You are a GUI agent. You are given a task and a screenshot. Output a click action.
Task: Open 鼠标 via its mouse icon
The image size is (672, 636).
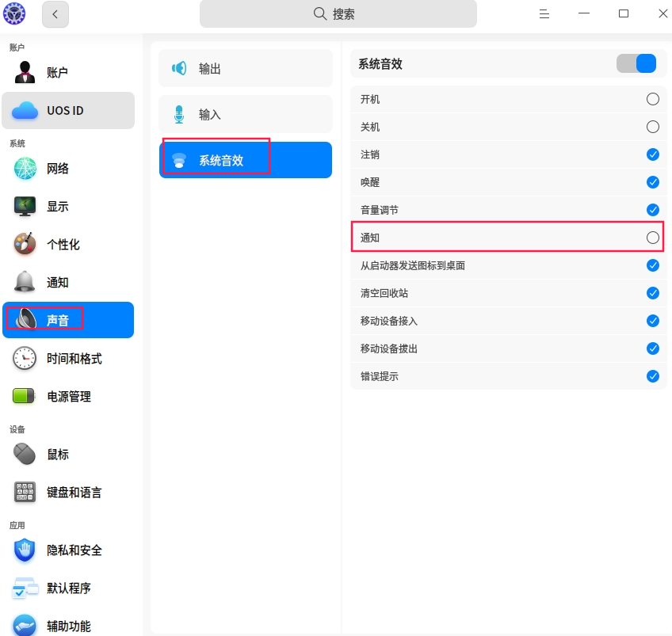[25, 454]
